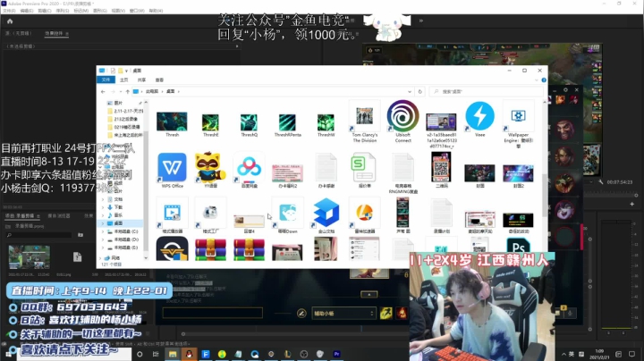Open the File tab in Explorer ribbon

106,80
